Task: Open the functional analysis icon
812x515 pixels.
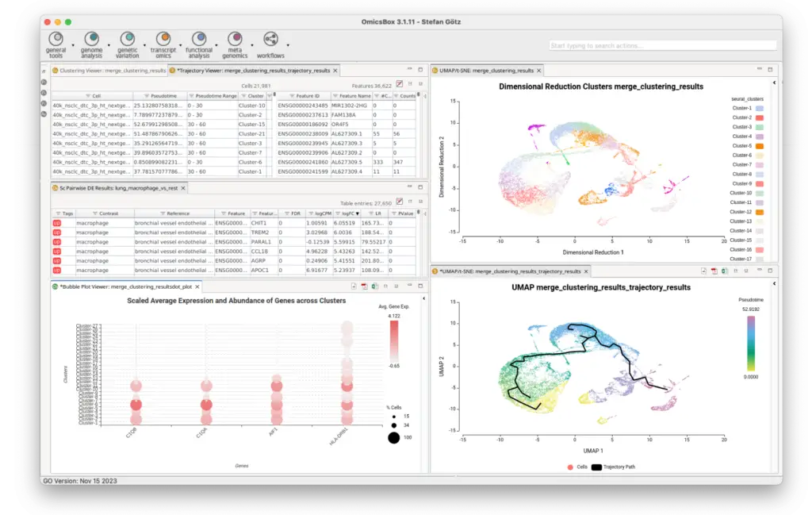Action: pyautogui.click(x=199, y=39)
